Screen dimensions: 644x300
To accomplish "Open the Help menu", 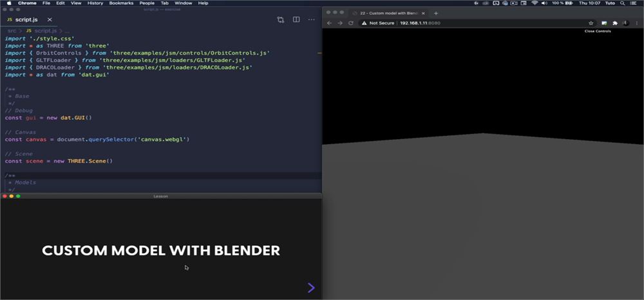I will click(x=203, y=3).
